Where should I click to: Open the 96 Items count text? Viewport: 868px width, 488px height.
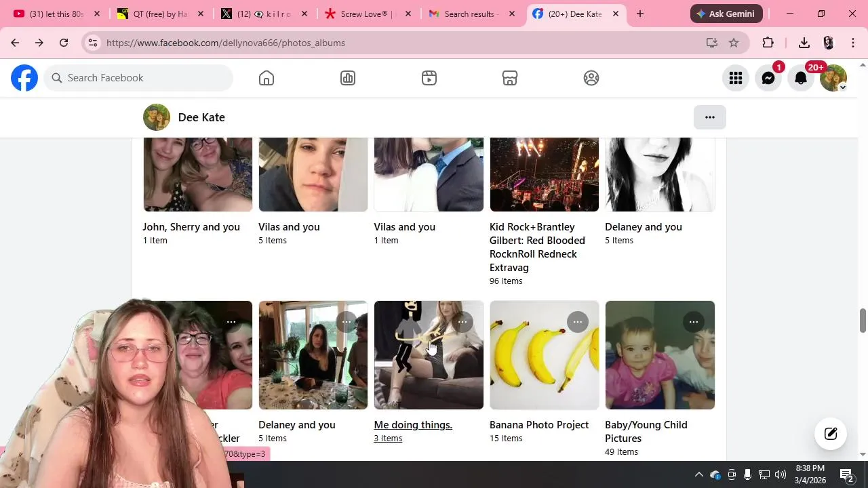click(506, 281)
